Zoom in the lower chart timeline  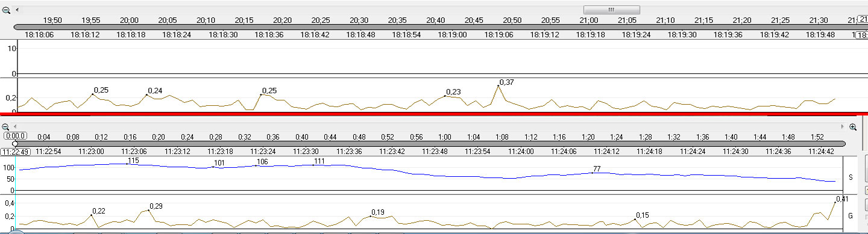click(853, 127)
